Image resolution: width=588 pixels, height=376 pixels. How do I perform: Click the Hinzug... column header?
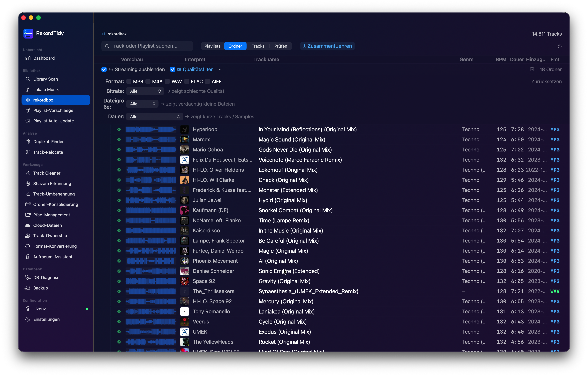(536, 60)
